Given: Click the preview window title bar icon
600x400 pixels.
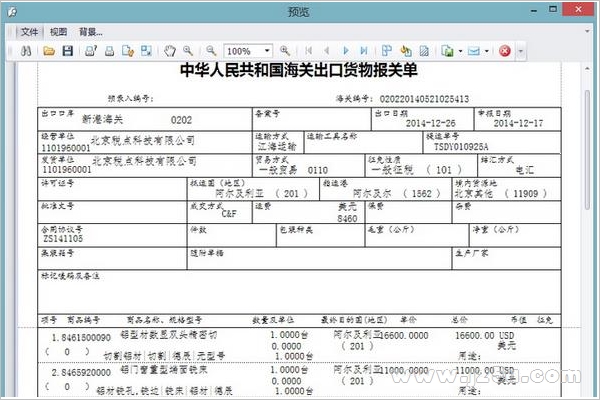Looking at the screenshot, I should 12,11.
